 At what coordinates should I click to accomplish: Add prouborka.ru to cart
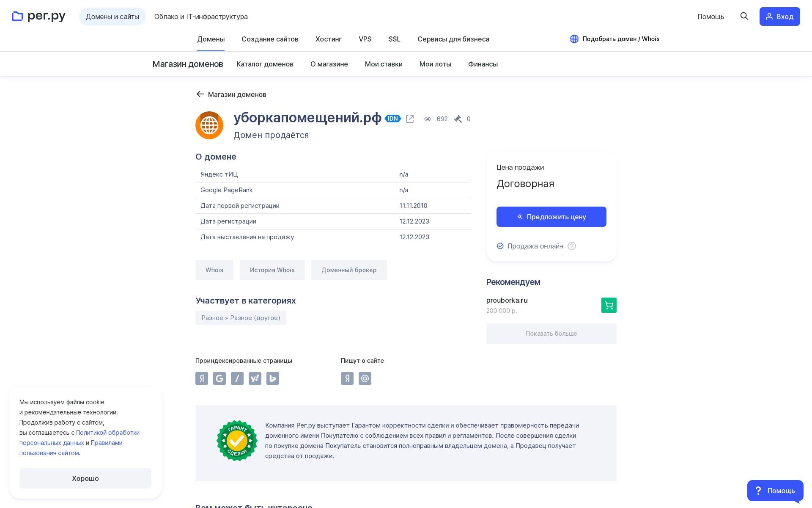point(609,305)
